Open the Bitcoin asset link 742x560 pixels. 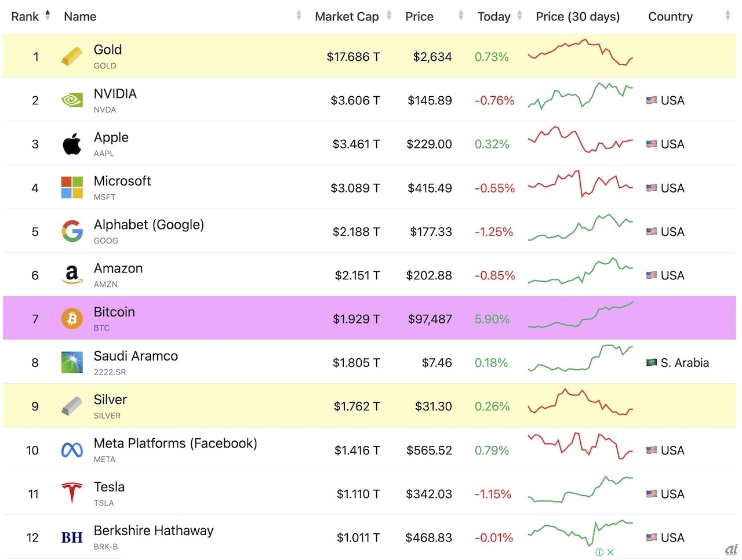click(114, 312)
